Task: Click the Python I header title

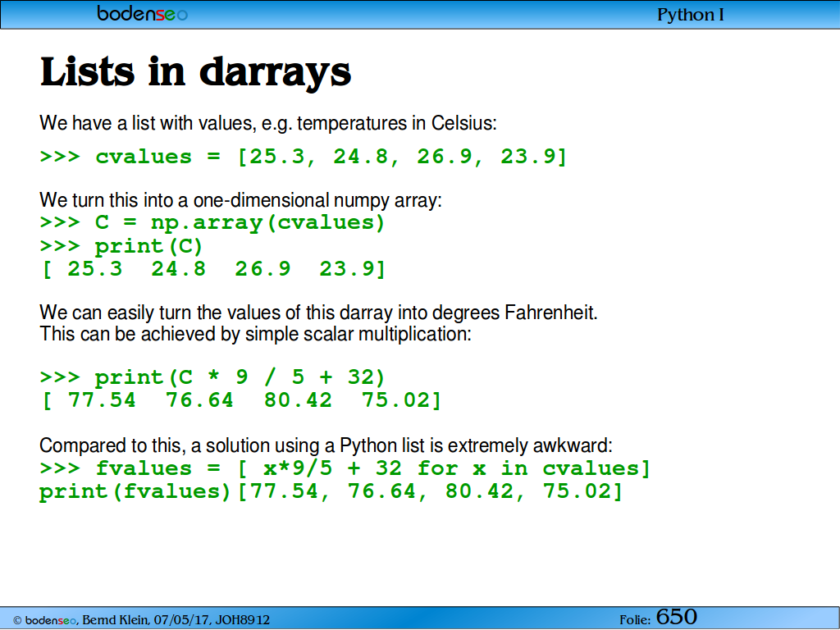Action: [691, 15]
